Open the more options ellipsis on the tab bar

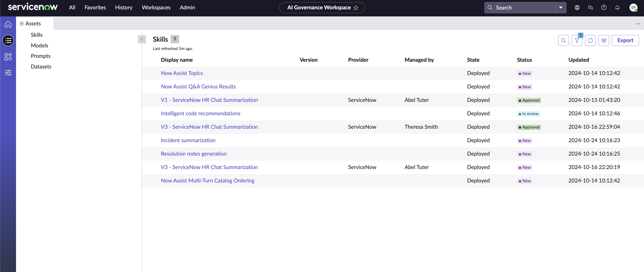[x=638, y=24]
